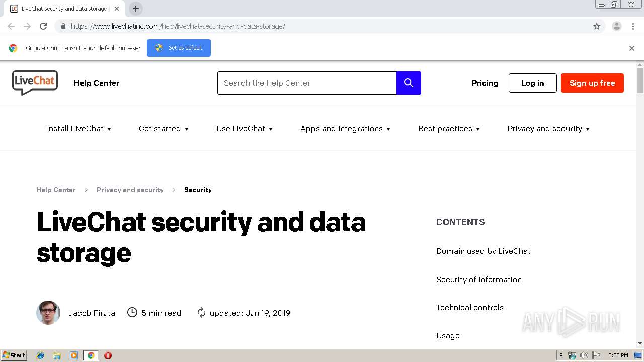
Task: Click Jacob Firuta's author photo
Action: 48,313
